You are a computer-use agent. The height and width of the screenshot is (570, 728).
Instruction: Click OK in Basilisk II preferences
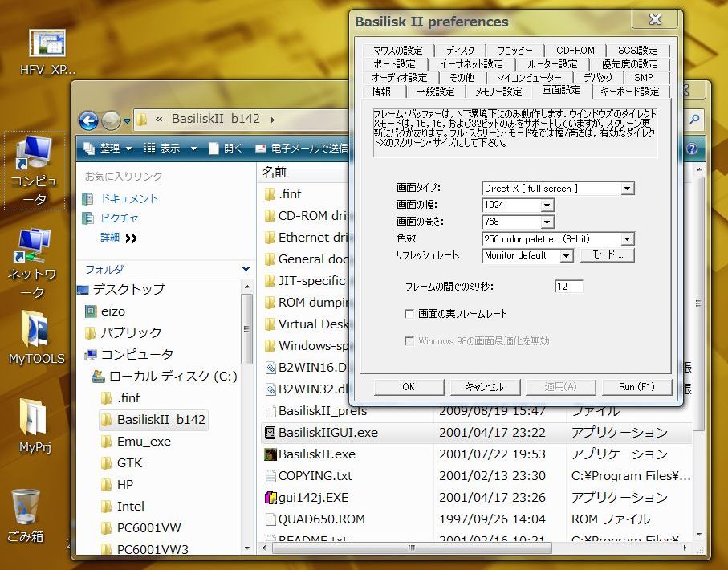409,386
